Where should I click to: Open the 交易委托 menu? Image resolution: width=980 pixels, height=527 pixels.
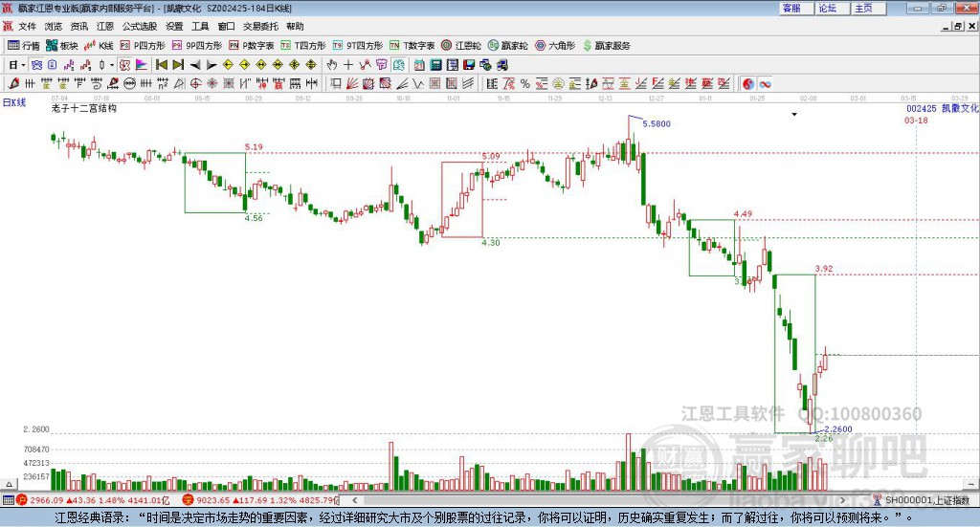260,26
